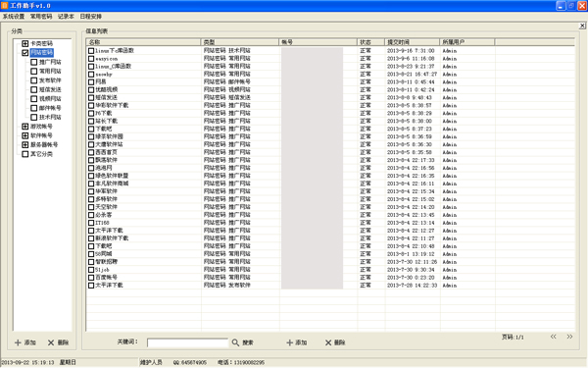Click 添加 button below the info list
Image resolution: width=588 pixels, height=368 pixels.
pyautogui.click(x=297, y=342)
